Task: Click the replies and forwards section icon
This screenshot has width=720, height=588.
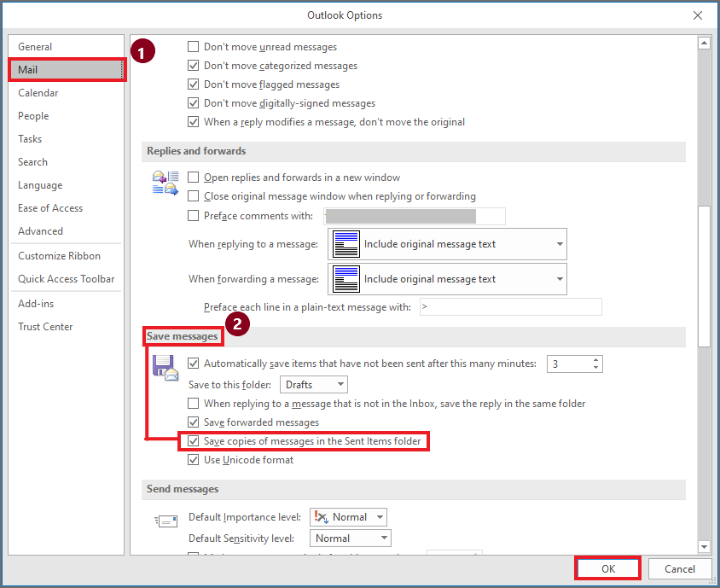Action: coord(165,183)
